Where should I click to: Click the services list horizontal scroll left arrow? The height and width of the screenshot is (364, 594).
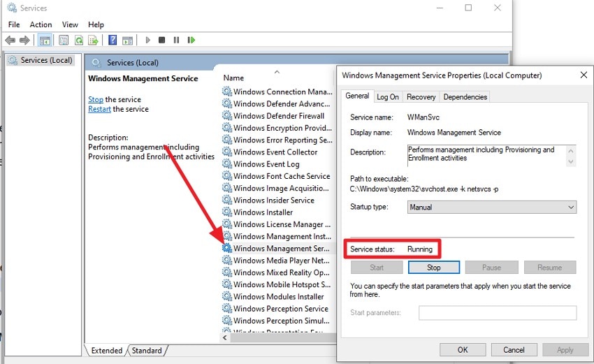coord(225,337)
